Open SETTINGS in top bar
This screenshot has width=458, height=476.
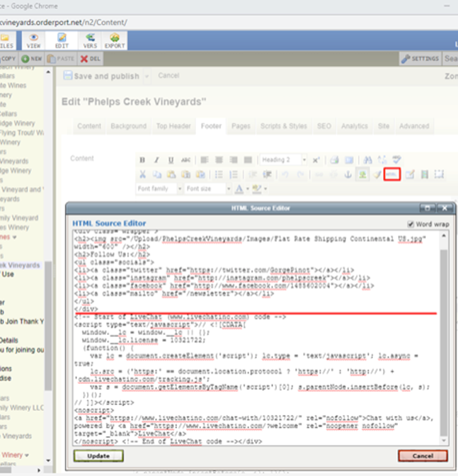(420, 59)
